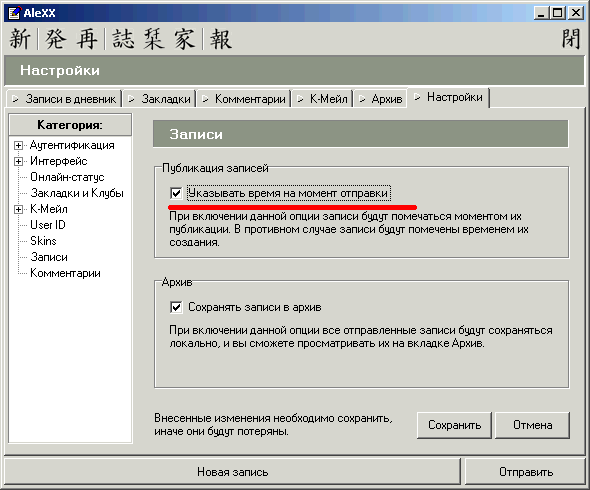Image resolution: width=590 pixels, height=490 pixels.
Task: Click the 誌 kanji toolbar icon
Action: click(x=123, y=39)
